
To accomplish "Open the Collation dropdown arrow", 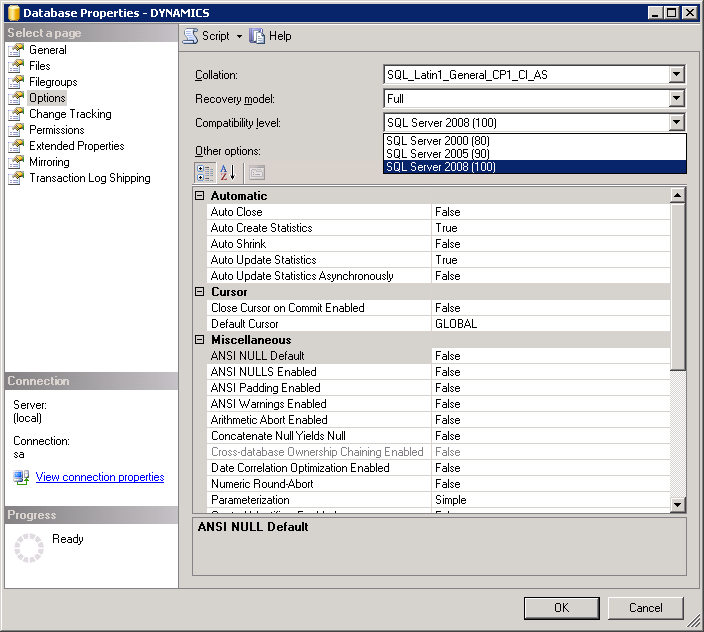I will pyautogui.click(x=676, y=75).
